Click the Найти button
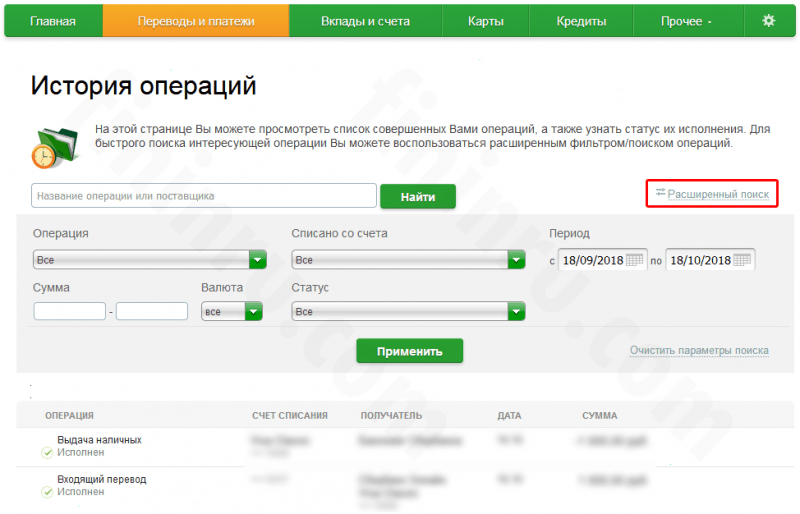Viewport: 800px width, 514px height. (x=418, y=197)
